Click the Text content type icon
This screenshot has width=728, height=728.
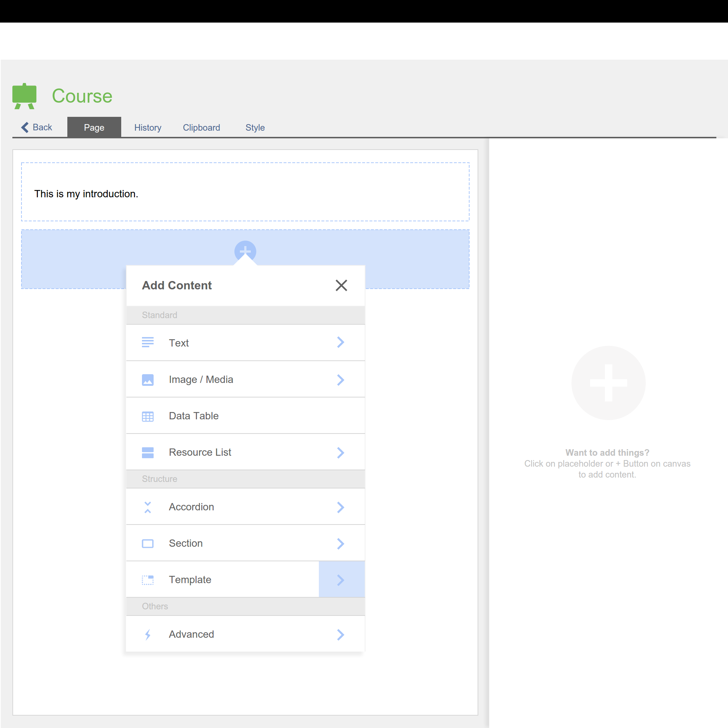[x=148, y=342]
